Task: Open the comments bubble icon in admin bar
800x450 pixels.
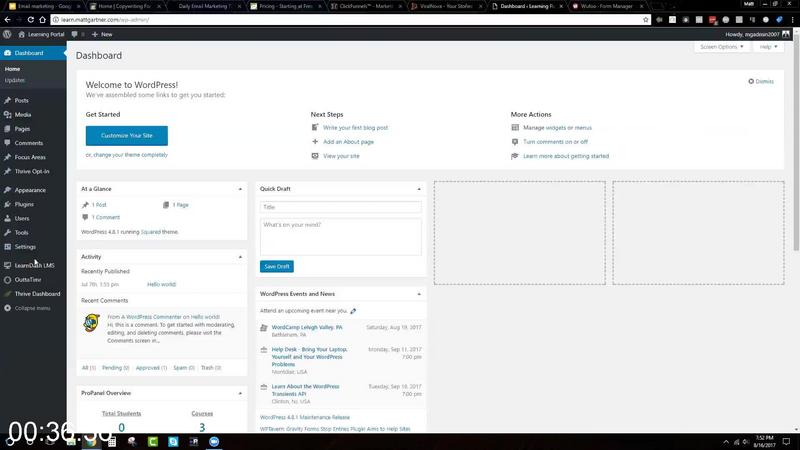Action: click(x=74, y=34)
